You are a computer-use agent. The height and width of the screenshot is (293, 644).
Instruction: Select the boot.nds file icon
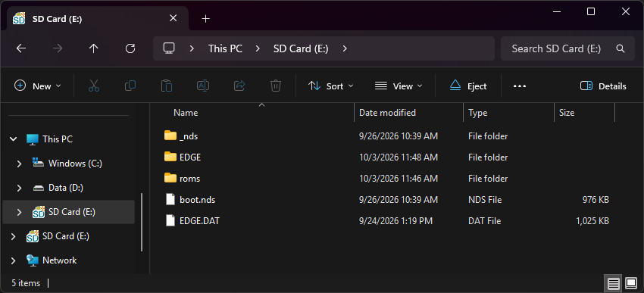(x=170, y=199)
